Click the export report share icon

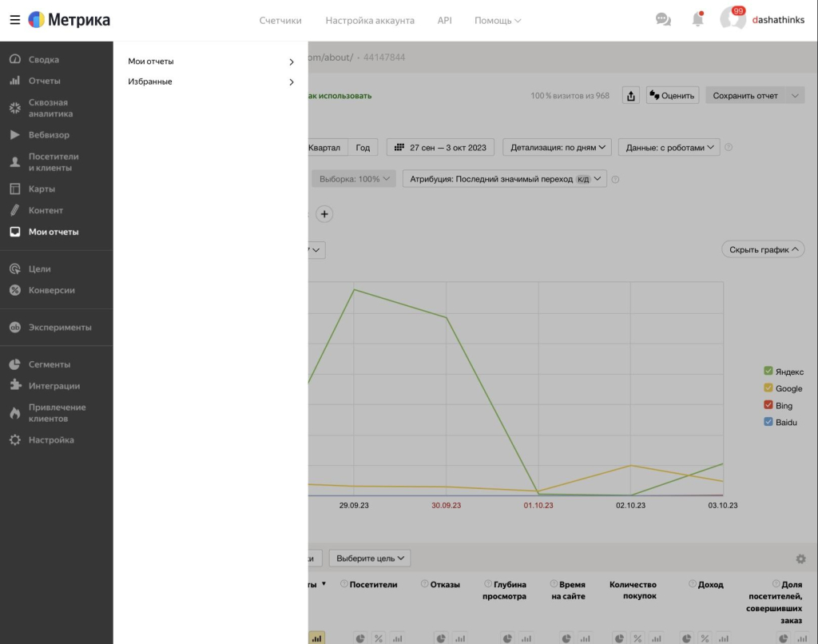click(x=631, y=96)
